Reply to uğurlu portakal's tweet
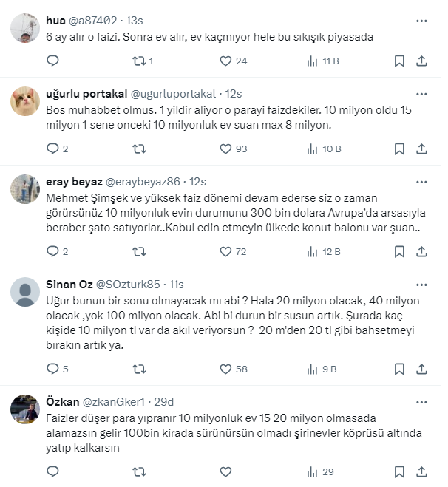The width and height of the screenshot is (448, 487). [x=52, y=149]
